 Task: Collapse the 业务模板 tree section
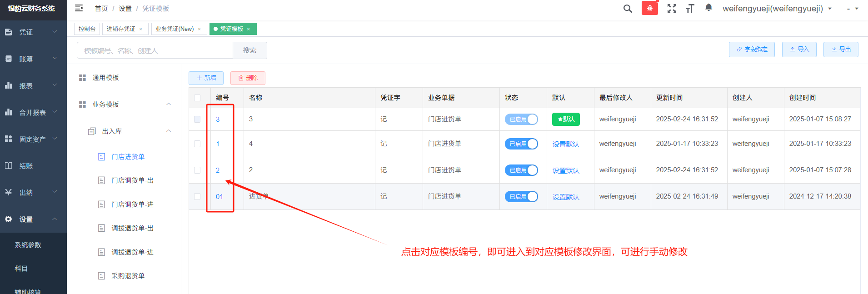tap(169, 104)
